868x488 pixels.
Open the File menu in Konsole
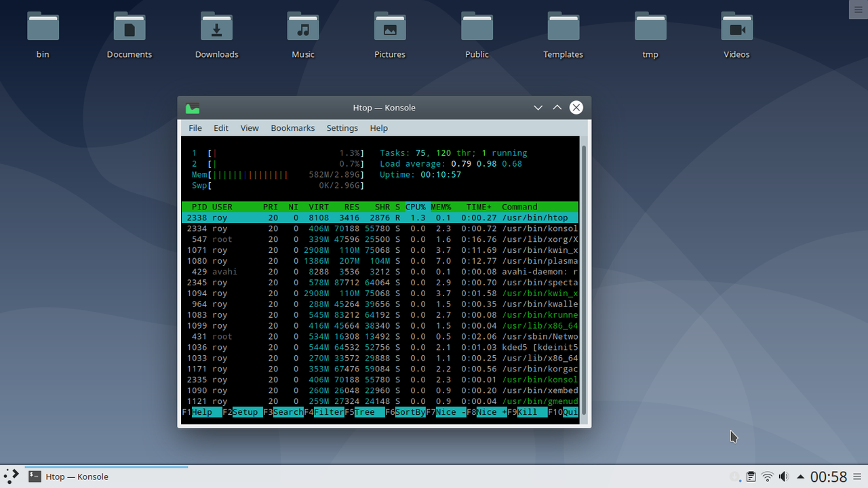[195, 128]
